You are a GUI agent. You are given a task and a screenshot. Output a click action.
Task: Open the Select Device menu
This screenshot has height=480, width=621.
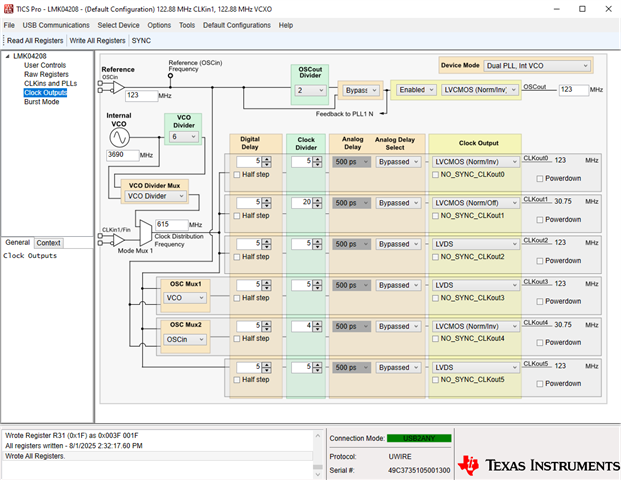coord(118,25)
